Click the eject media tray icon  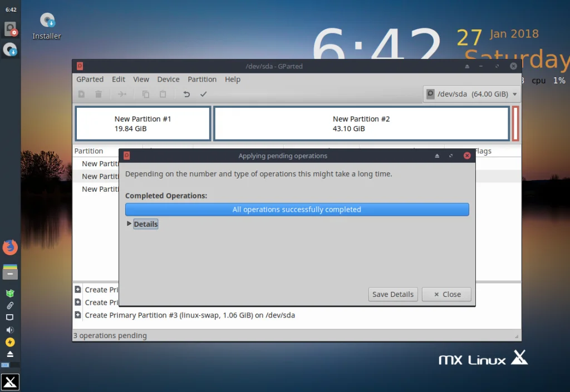pos(10,354)
